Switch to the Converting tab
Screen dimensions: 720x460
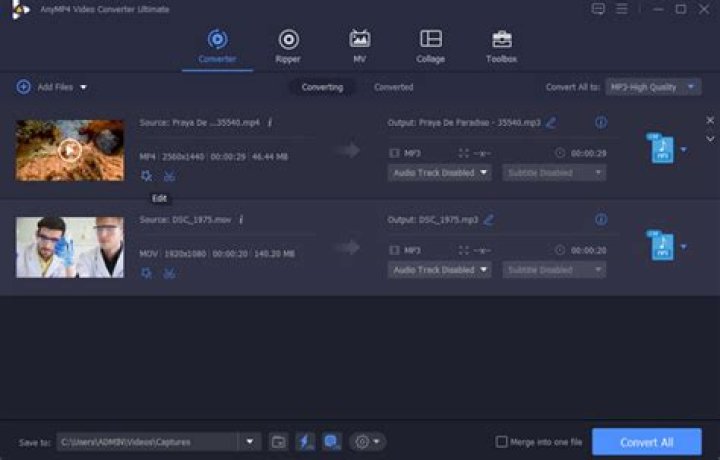point(322,87)
